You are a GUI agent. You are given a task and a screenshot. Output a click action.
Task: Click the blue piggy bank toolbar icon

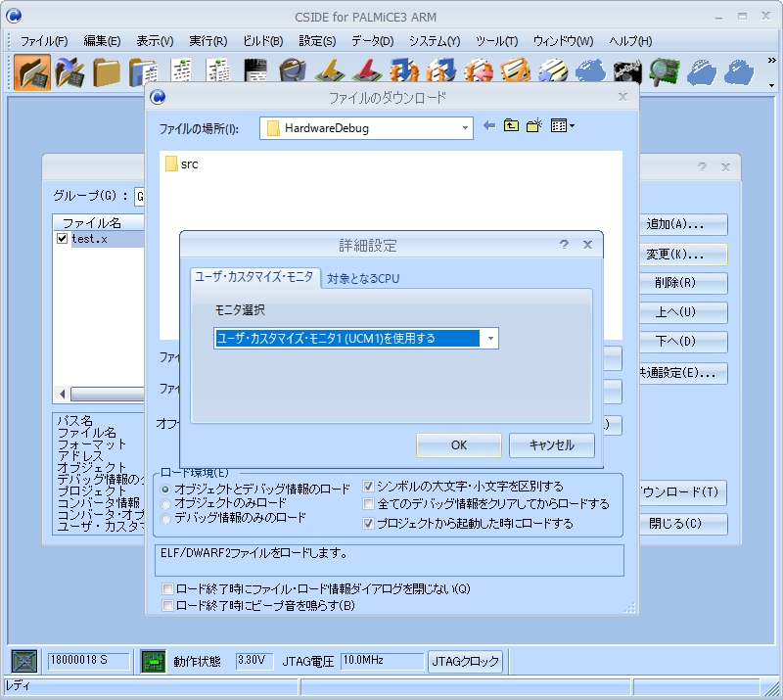pyautogui.click(x=590, y=70)
